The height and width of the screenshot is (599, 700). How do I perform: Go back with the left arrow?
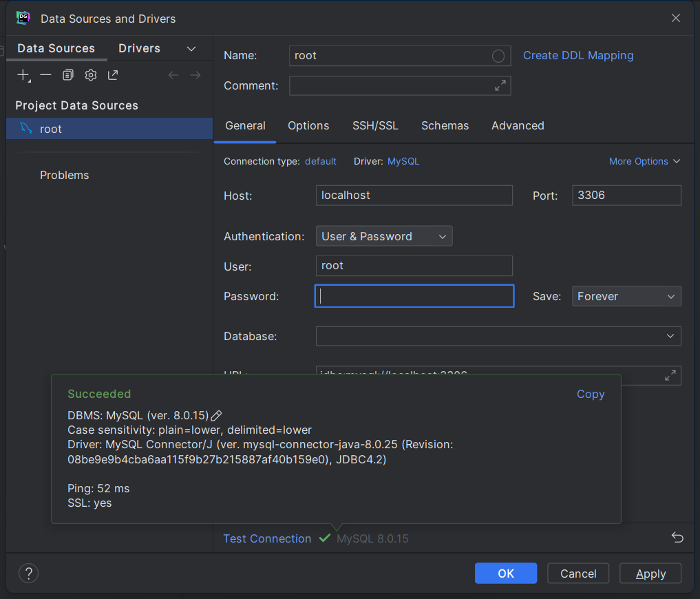[173, 75]
